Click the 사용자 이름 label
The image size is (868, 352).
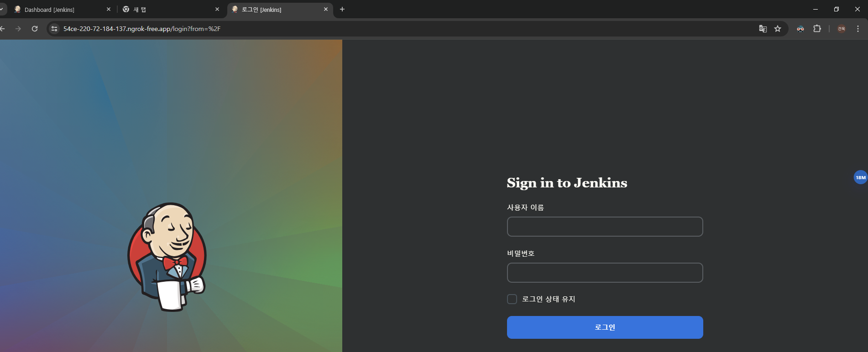point(525,207)
